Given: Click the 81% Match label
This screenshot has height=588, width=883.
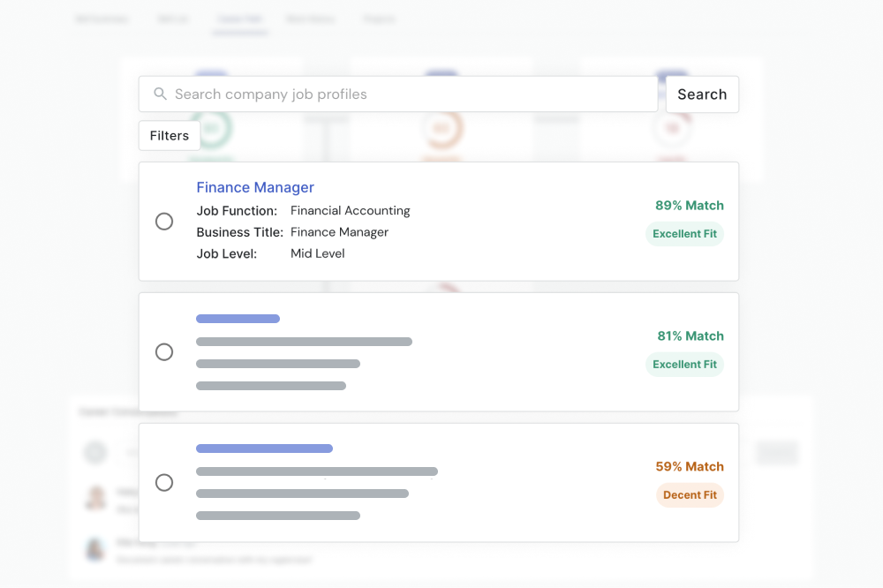Looking at the screenshot, I should (x=690, y=335).
